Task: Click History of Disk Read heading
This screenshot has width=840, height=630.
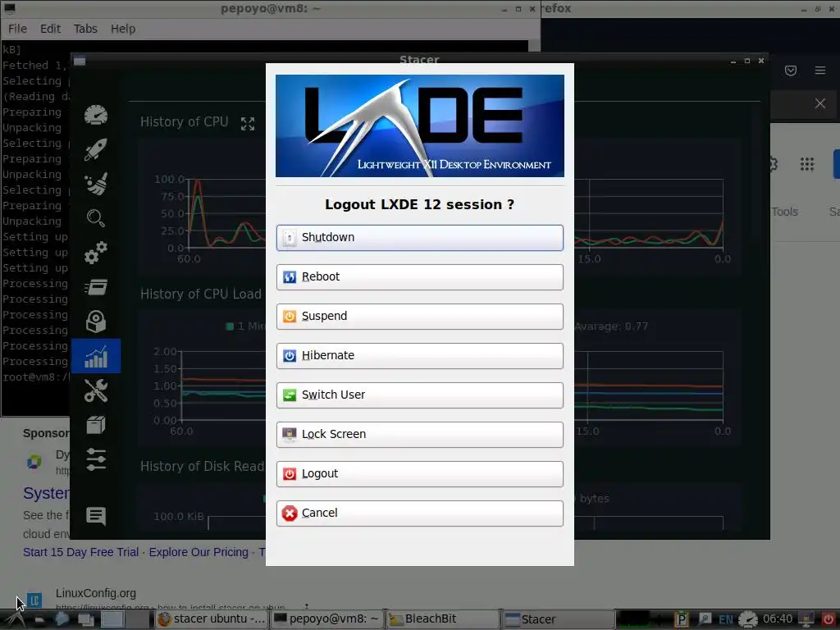Action: [x=202, y=466]
